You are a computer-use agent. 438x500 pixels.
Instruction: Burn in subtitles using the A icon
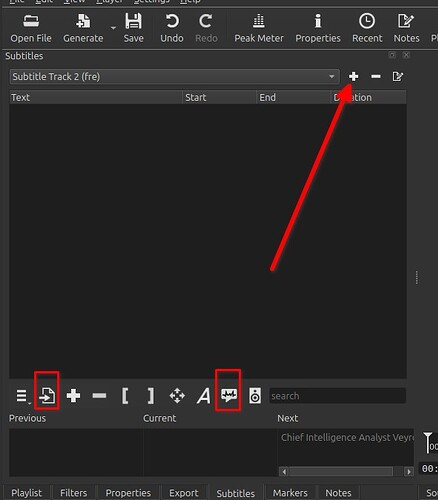click(204, 396)
